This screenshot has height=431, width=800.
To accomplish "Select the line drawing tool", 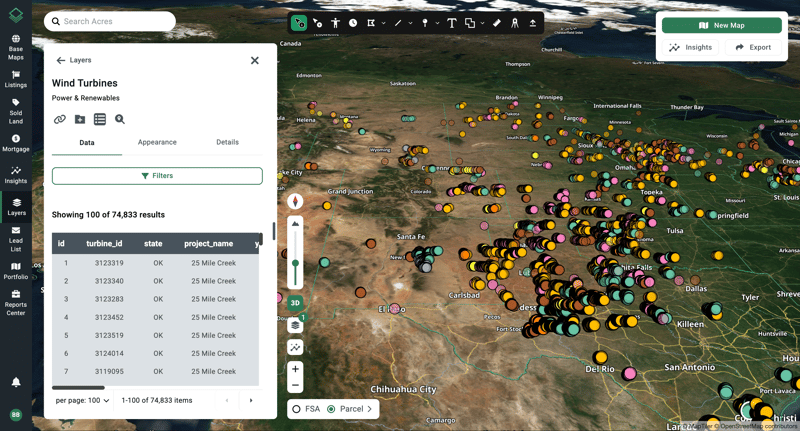I will click(398, 23).
